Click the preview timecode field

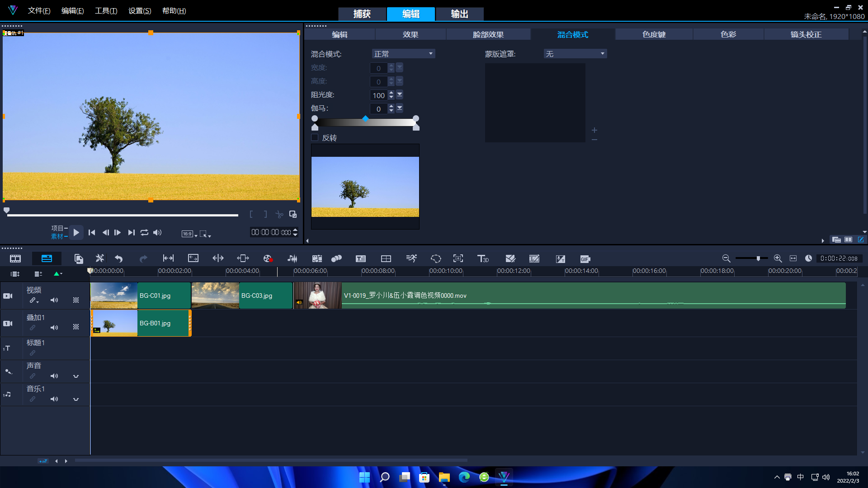[x=271, y=232]
